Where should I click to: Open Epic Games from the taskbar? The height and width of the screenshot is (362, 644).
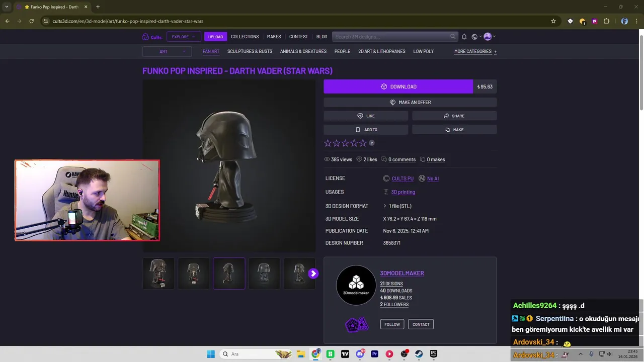433,354
